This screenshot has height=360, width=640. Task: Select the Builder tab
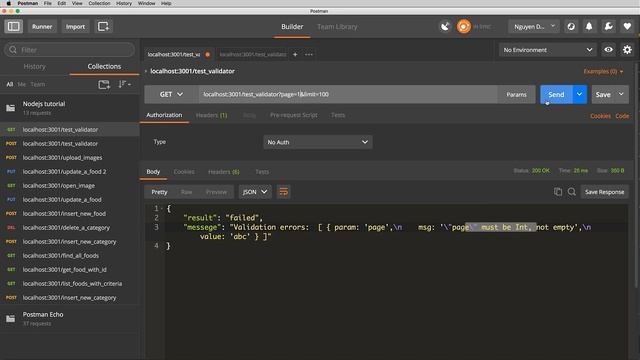tap(292, 27)
